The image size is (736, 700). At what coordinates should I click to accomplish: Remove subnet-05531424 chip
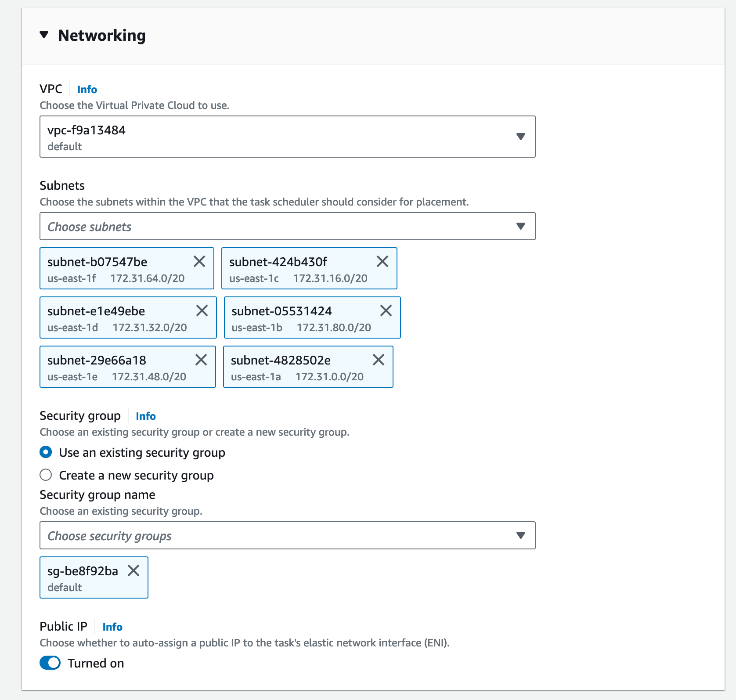pos(386,311)
